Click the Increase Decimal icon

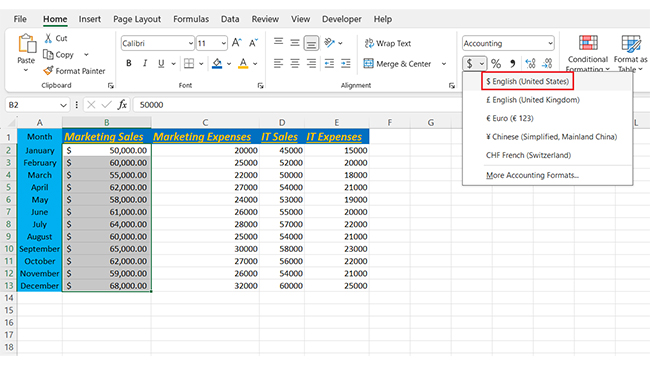click(x=530, y=63)
